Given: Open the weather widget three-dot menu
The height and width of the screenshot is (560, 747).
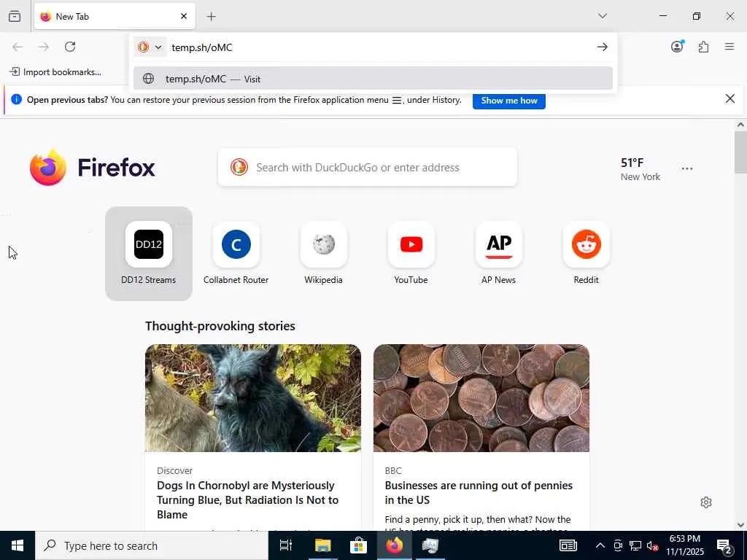Looking at the screenshot, I should pos(687,168).
